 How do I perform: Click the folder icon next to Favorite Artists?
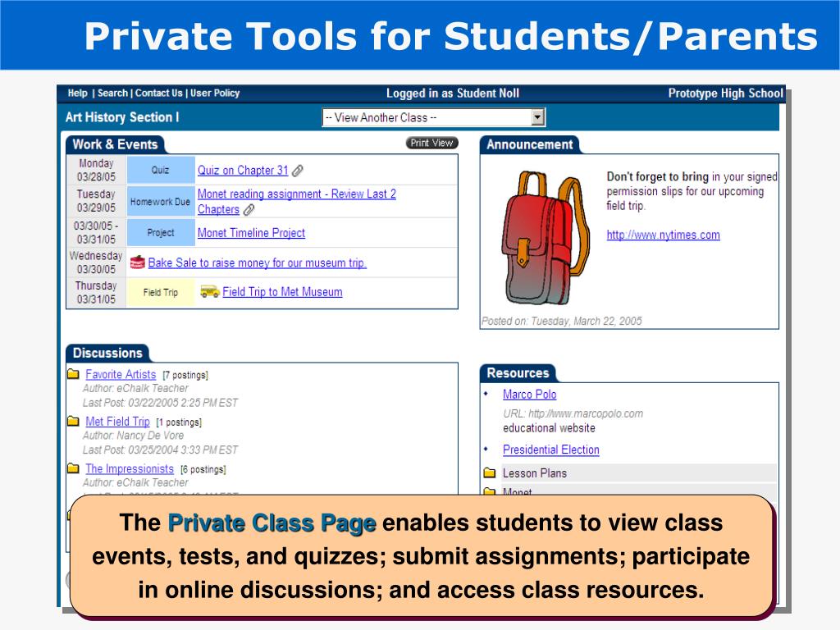tap(73, 374)
